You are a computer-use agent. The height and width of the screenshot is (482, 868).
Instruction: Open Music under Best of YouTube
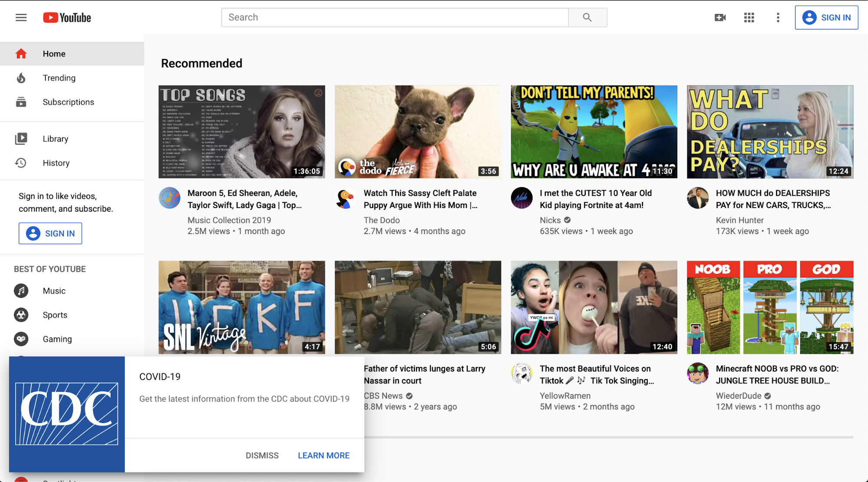[x=72, y=291]
